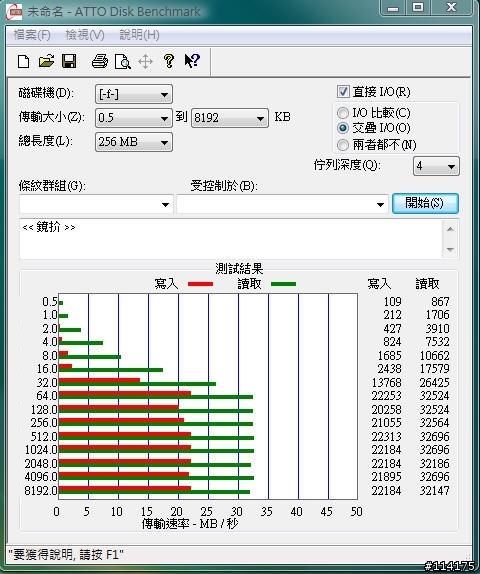Click the 測試結果 heading text
The height and width of the screenshot is (574, 480).
point(239,269)
